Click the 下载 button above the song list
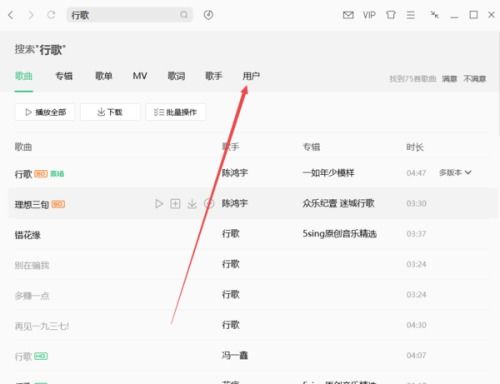The image size is (500, 384). (x=110, y=112)
